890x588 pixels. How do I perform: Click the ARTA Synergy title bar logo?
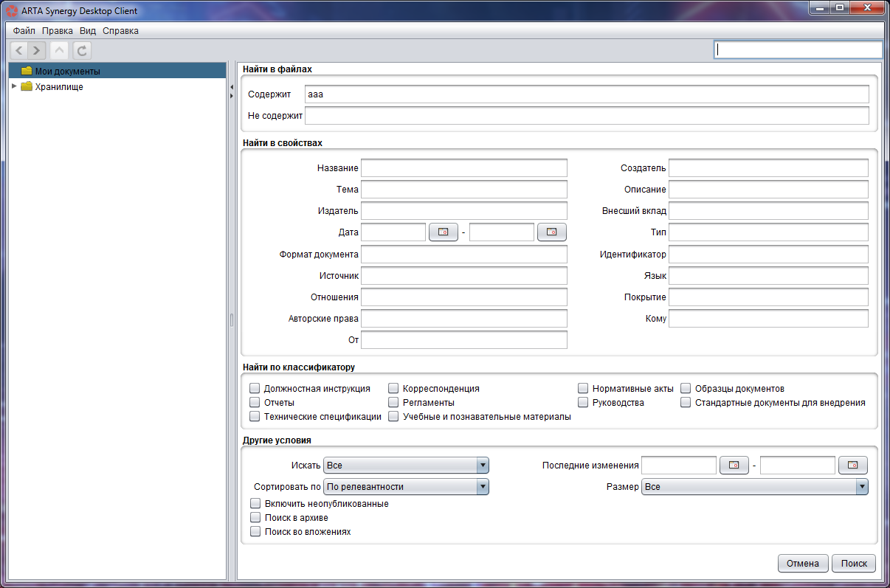(x=12, y=11)
